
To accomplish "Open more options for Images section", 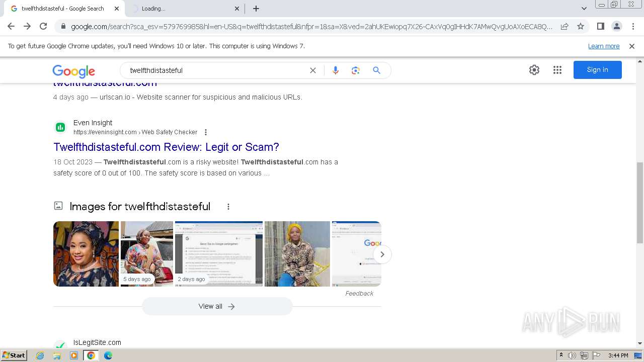I will coord(228,207).
